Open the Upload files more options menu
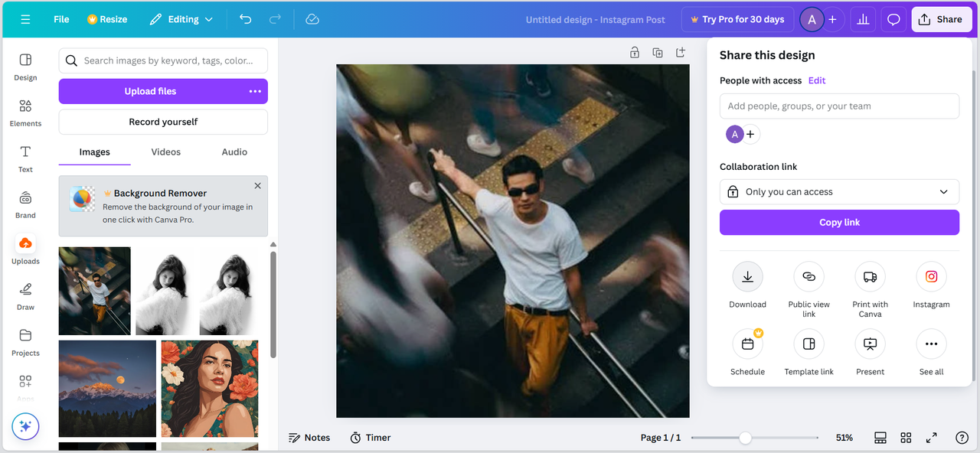Screen dimensions: 980x453 coord(255,91)
